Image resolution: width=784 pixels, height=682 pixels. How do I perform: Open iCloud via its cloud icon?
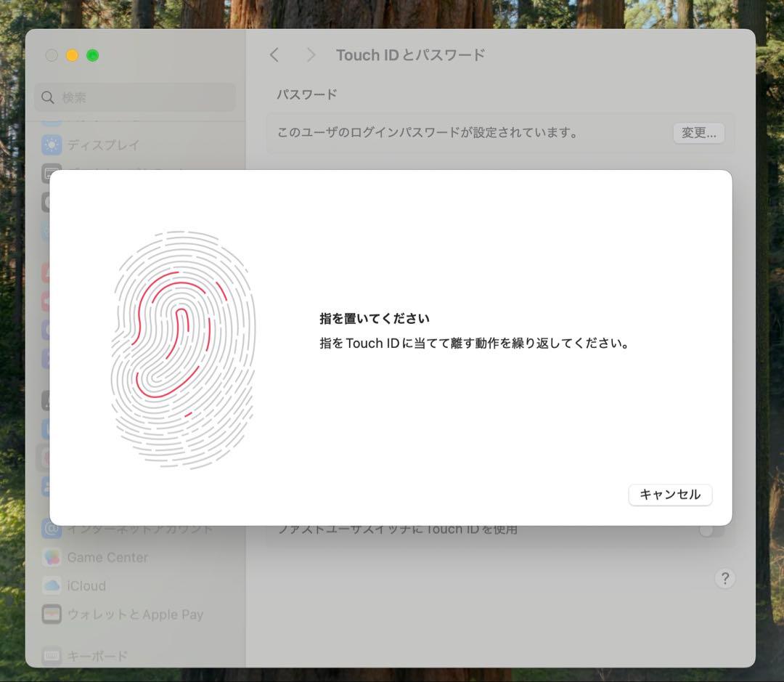click(x=52, y=586)
